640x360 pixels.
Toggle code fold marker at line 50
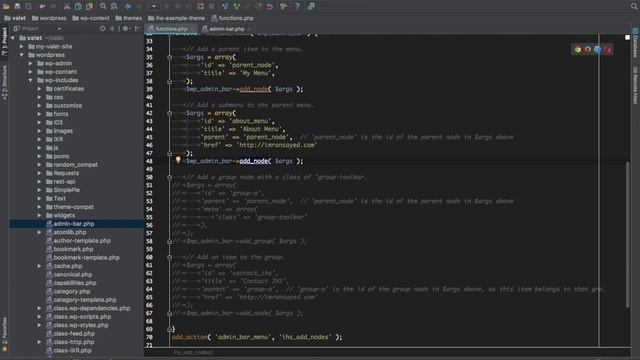click(x=169, y=177)
